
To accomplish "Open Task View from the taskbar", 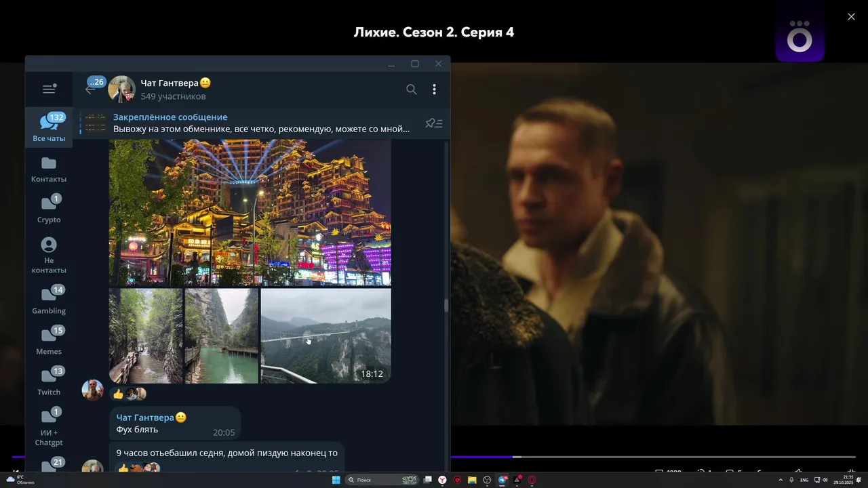I will 428,480.
